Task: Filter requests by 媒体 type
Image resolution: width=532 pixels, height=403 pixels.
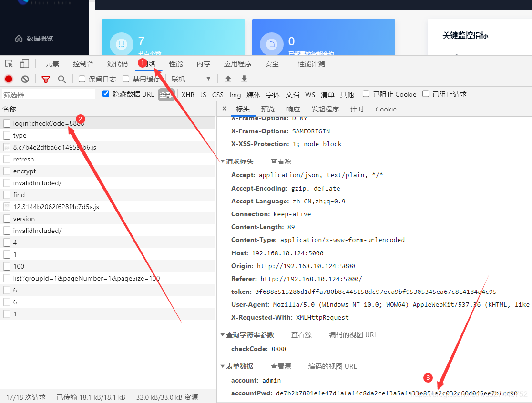Action: click(x=254, y=95)
